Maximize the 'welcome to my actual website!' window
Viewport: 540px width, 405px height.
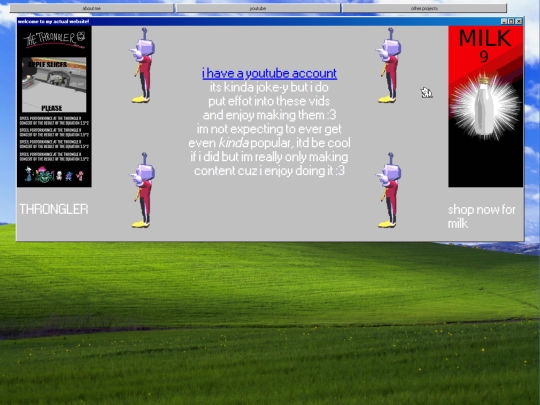click(x=511, y=21)
